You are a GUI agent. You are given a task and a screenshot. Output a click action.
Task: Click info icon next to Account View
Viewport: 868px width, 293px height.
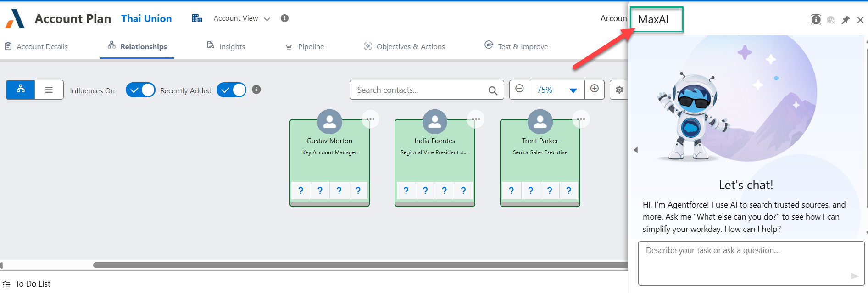(284, 18)
